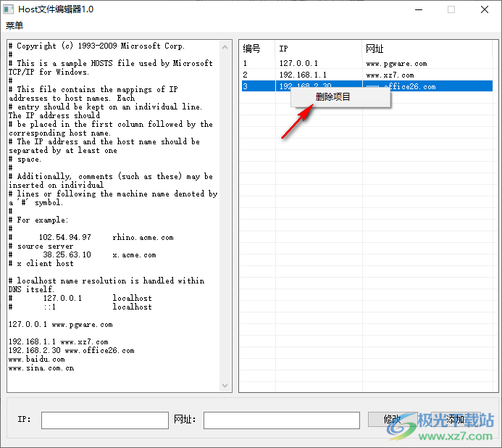Focus the 网址 input field
The image size is (502, 448).
[281, 420]
